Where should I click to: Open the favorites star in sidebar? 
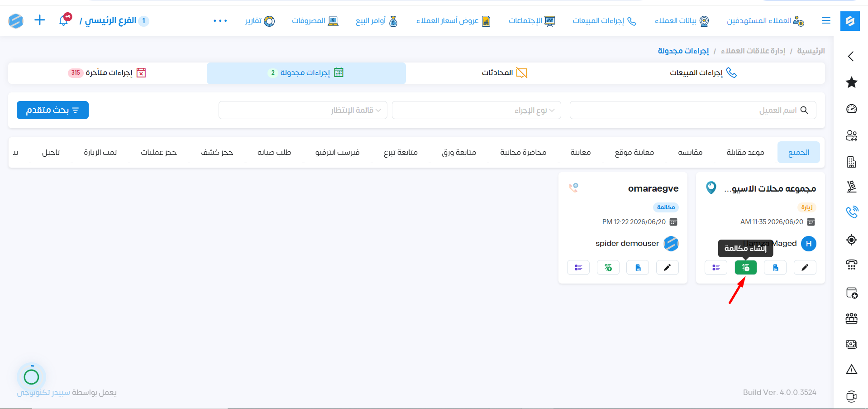tap(851, 82)
